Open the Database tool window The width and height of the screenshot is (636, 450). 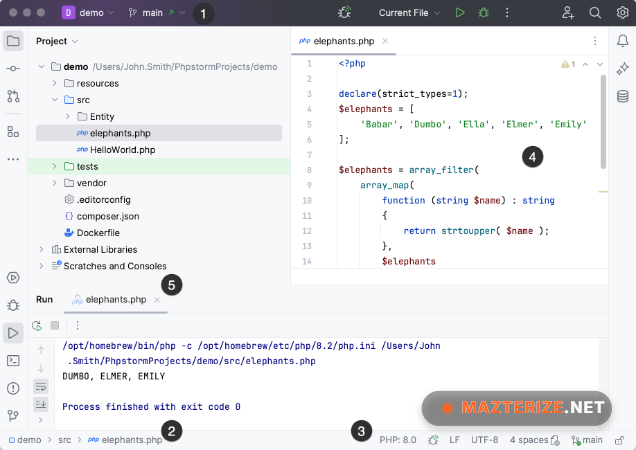pos(623,97)
